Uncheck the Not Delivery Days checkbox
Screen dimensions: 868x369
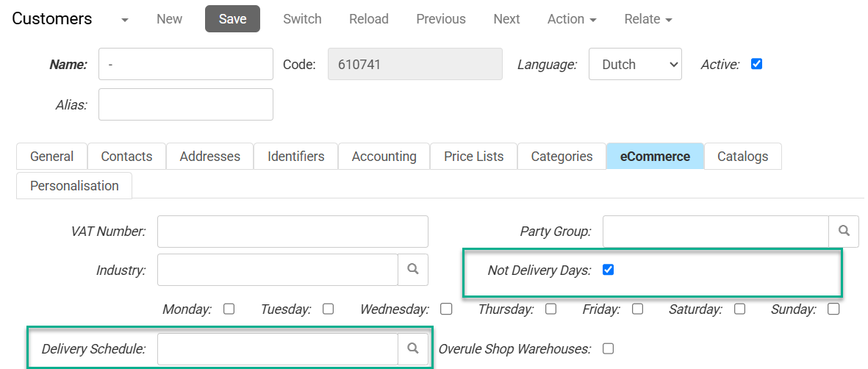point(608,270)
